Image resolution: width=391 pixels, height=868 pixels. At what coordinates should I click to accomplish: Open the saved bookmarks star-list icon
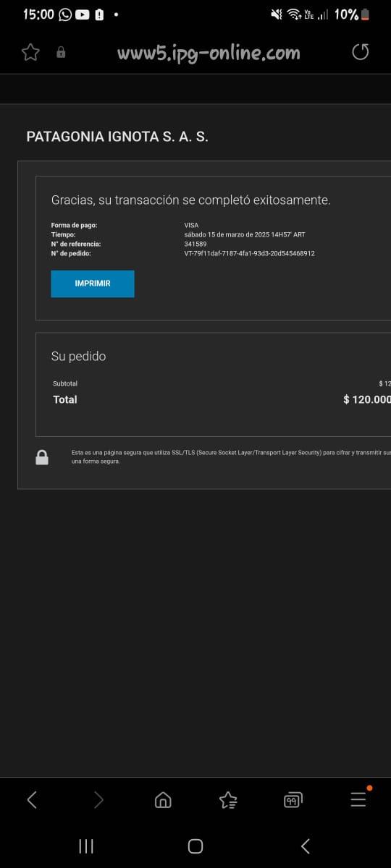[x=228, y=799]
